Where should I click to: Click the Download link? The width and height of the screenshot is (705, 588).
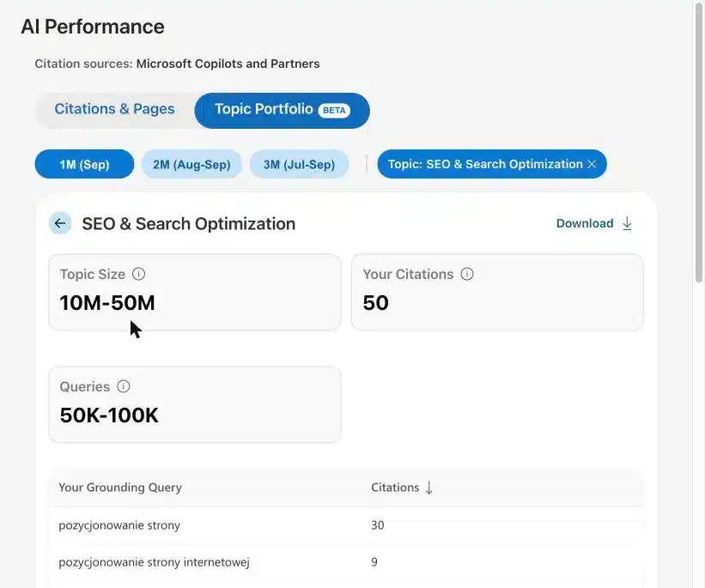pyautogui.click(x=594, y=223)
